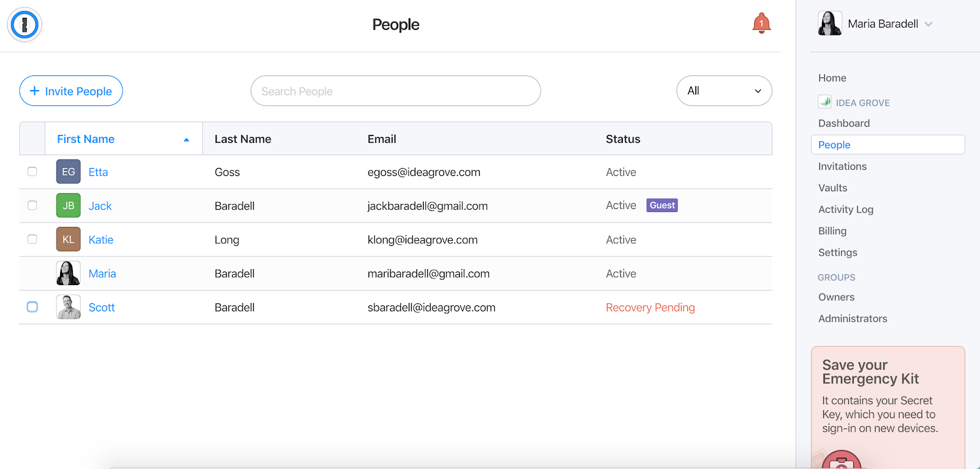Click the Search People field
Screen dimensions: 980x469
click(x=396, y=91)
